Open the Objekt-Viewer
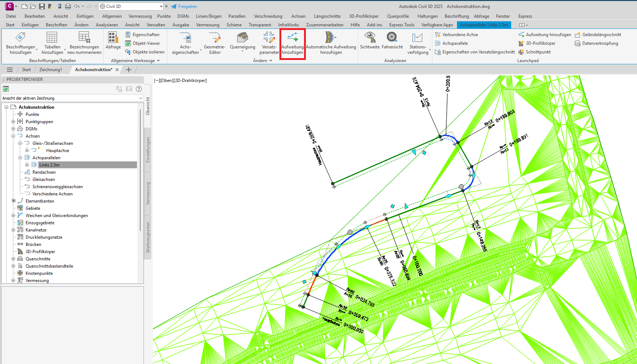The image size is (637, 364). coord(142,43)
